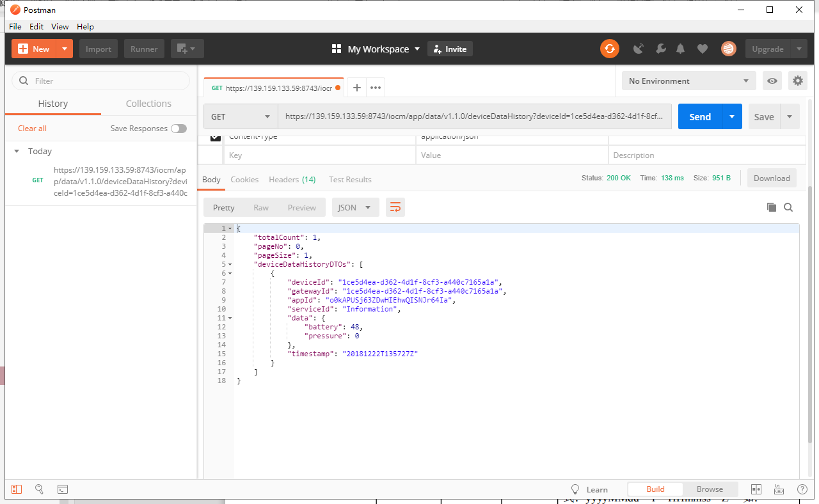This screenshot has width=819, height=504.
Task: Search the response with magnifier icon
Action: (x=788, y=207)
